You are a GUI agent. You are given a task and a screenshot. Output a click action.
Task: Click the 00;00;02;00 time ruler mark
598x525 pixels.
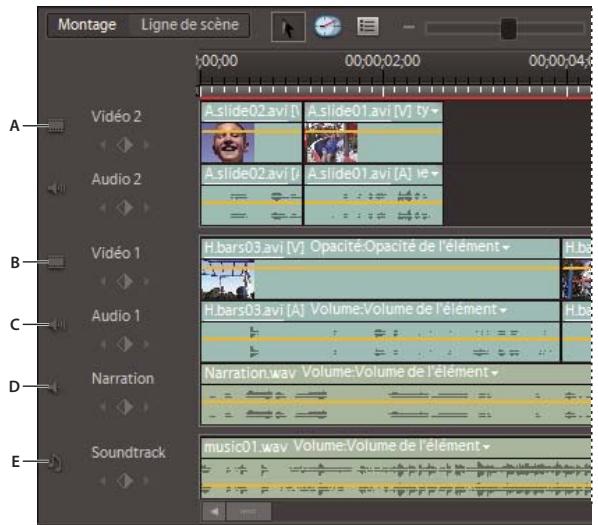(x=383, y=61)
